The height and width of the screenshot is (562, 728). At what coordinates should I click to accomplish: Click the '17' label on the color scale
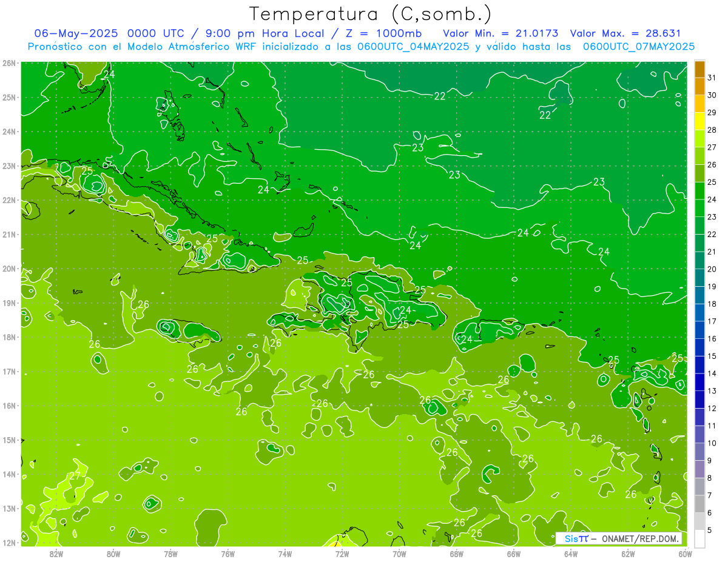coord(712,321)
